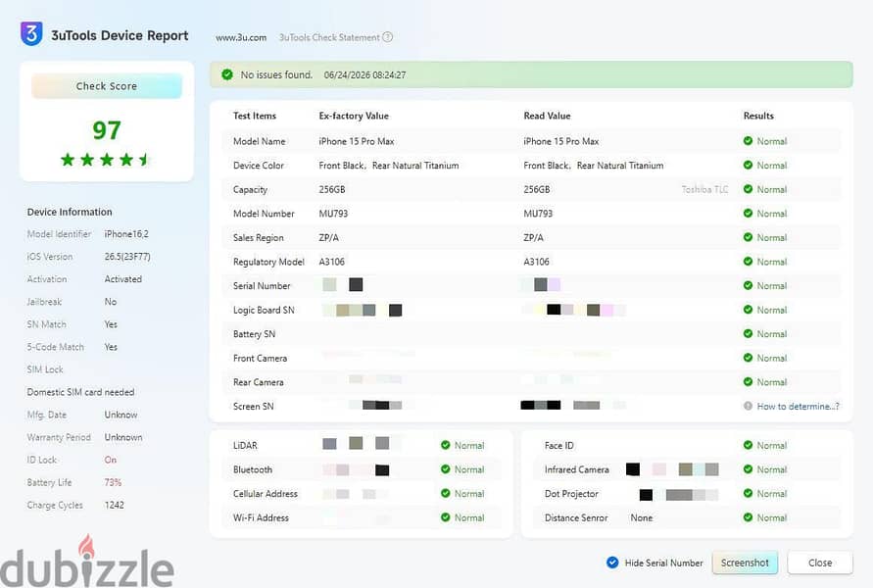This screenshot has width=873, height=588.
Task: Click the Activation value Activated
Action: point(123,279)
